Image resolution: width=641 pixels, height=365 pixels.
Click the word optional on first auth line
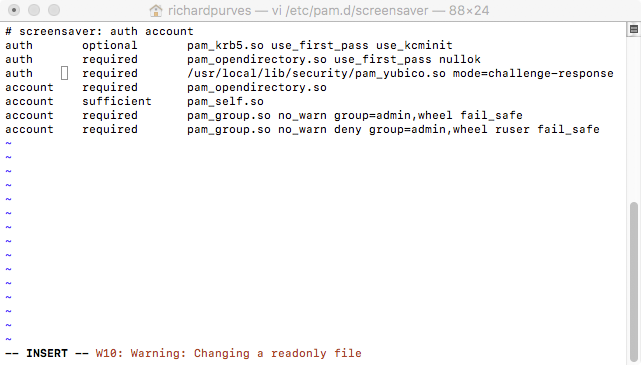110,45
